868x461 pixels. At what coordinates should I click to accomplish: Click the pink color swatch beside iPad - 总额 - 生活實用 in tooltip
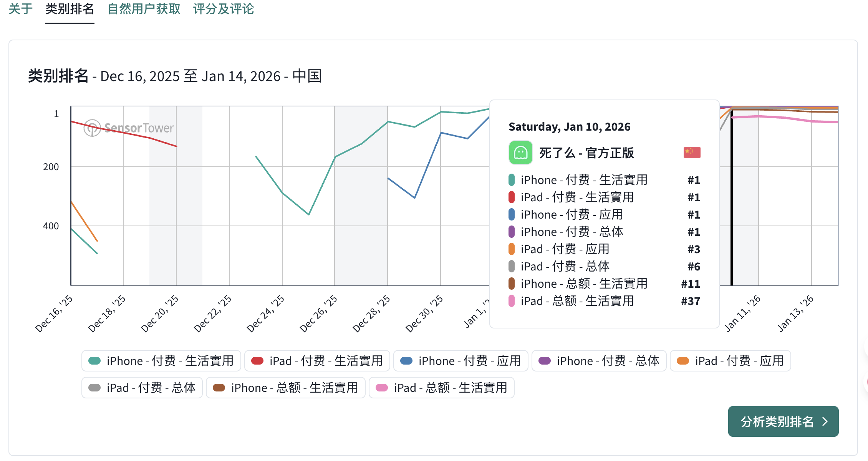click(512, 301)
